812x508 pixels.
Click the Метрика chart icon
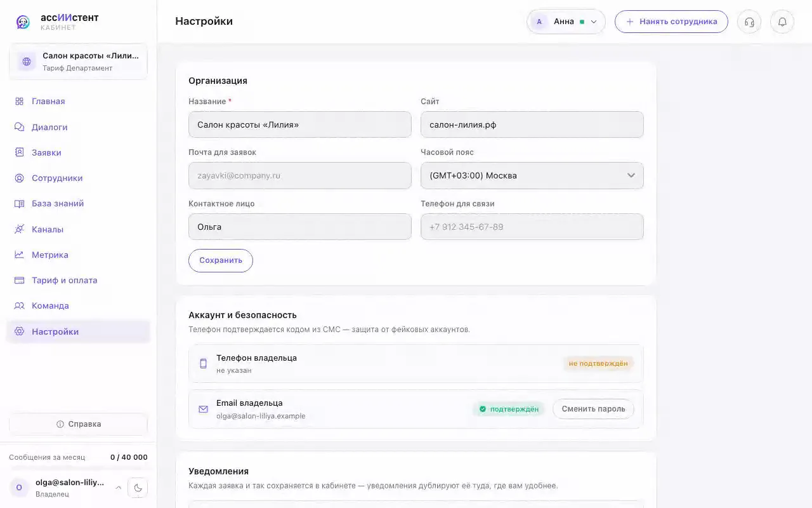click(19, 255)
